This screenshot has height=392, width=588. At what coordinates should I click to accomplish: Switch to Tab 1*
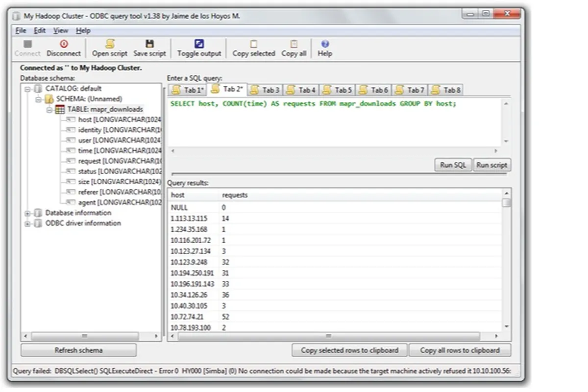tap(188, 90)
